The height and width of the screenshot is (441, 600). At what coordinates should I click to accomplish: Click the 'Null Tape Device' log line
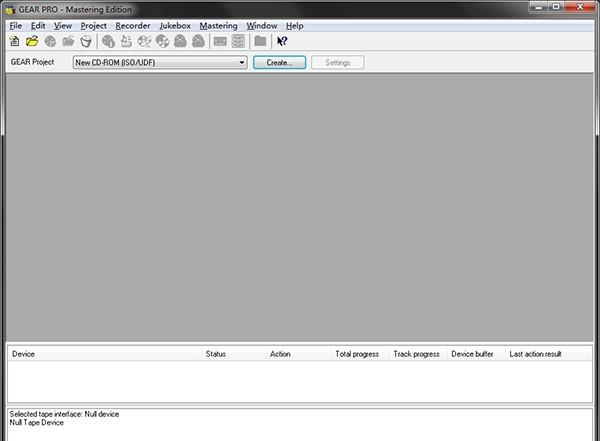tap(36, 423)
